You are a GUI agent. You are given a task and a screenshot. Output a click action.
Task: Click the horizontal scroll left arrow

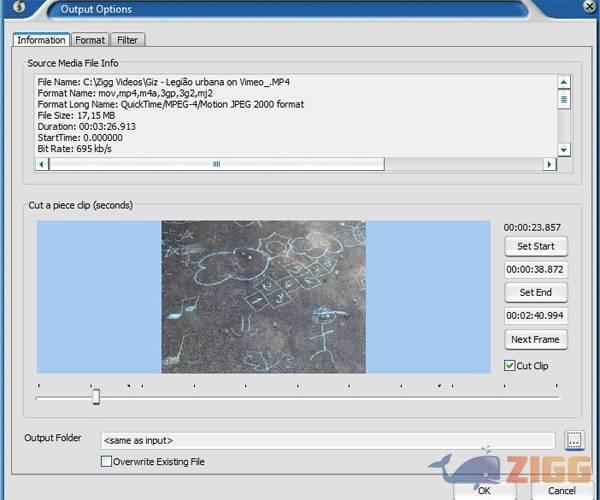(42, 164)
